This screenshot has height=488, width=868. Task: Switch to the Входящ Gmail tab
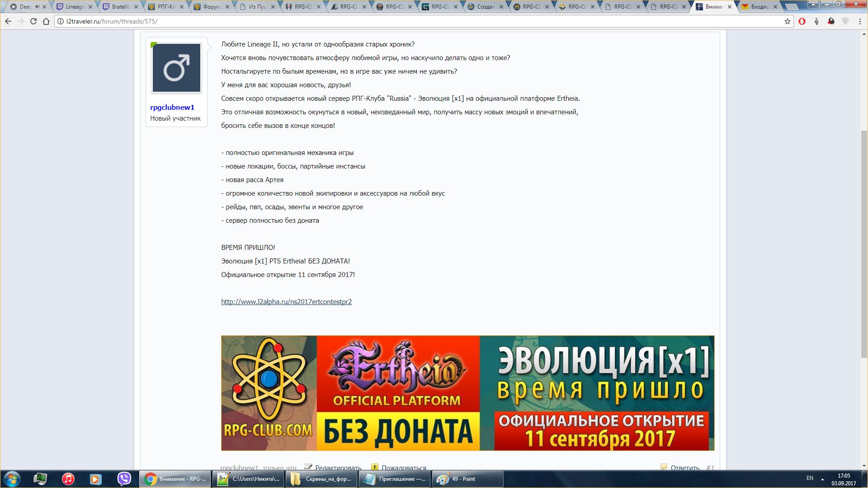click(759, 7)
